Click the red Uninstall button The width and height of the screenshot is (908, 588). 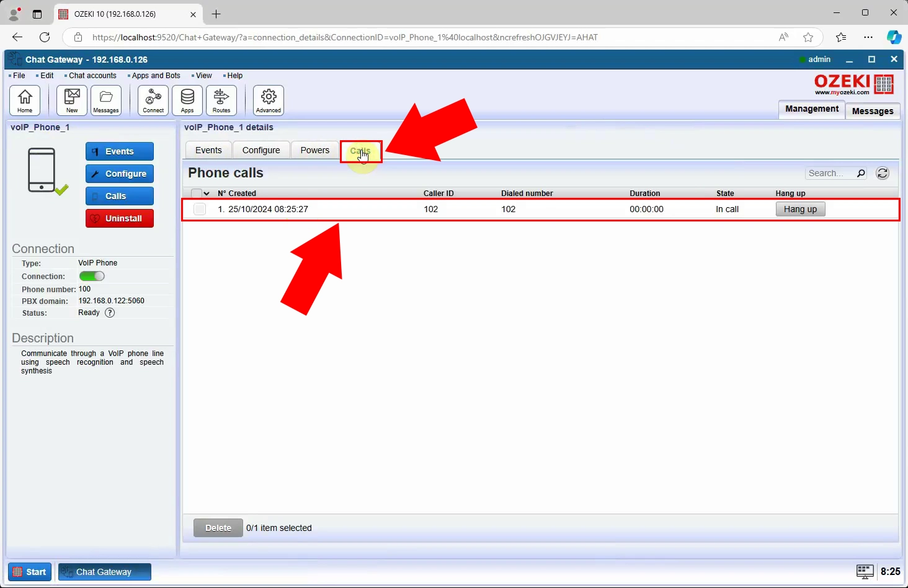[120, 218]
